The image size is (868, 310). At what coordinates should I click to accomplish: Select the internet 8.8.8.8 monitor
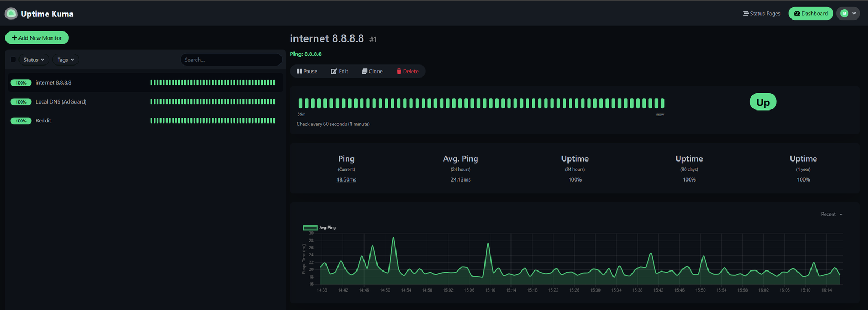click(x=144, y=82)
